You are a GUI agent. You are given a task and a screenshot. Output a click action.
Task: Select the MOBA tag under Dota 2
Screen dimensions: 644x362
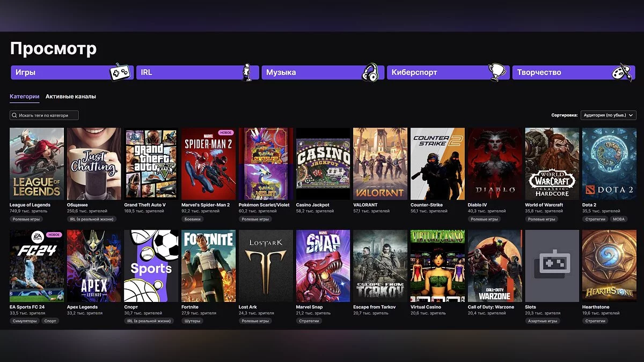click(619, 219)
